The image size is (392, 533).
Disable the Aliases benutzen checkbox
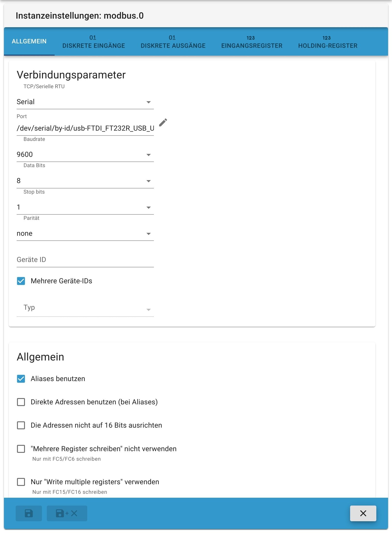tap(21, 379)
